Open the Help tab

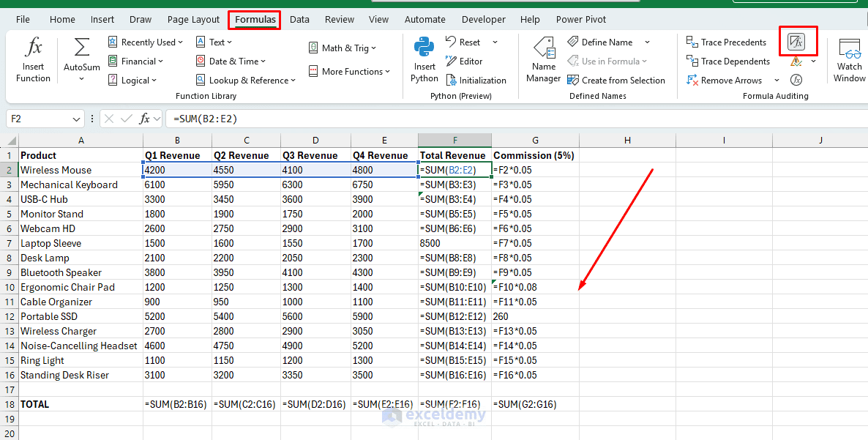point(530,19)
